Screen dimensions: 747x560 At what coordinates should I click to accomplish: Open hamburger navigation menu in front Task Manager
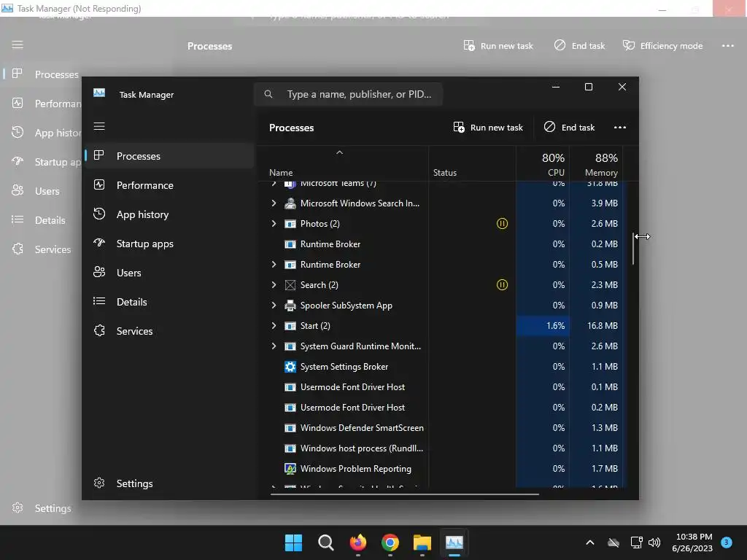[99, 126]
